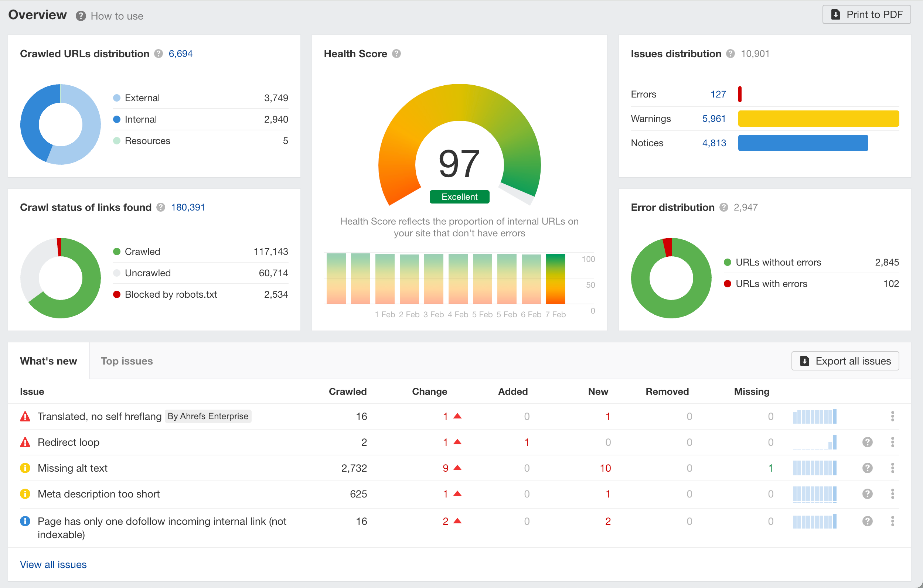Click the help icon beside Crawled URLs distribution
Viewport: 923px width, 588px height.
(158, 54)
